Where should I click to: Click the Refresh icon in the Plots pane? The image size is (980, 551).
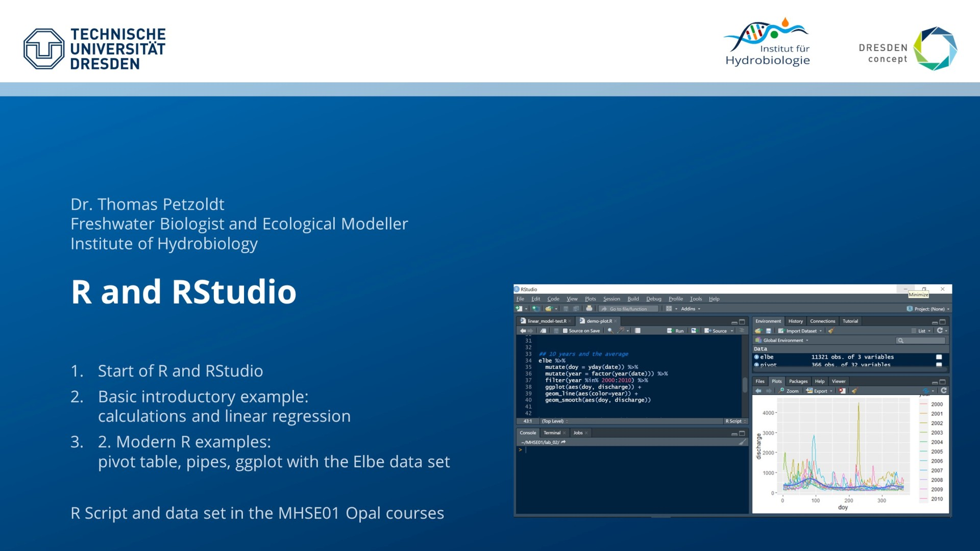[x=943, y=390]
